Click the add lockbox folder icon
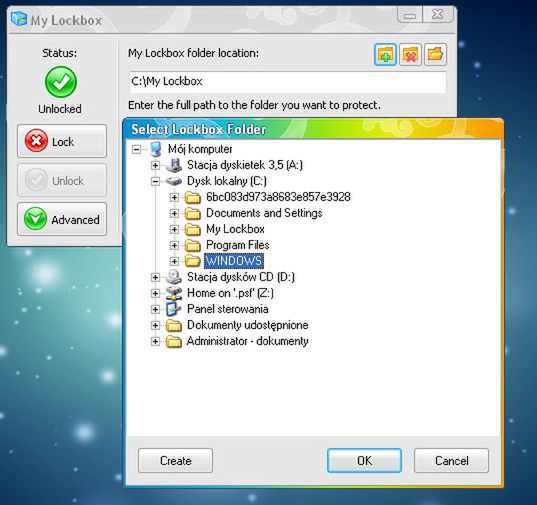 coord(385,54)
